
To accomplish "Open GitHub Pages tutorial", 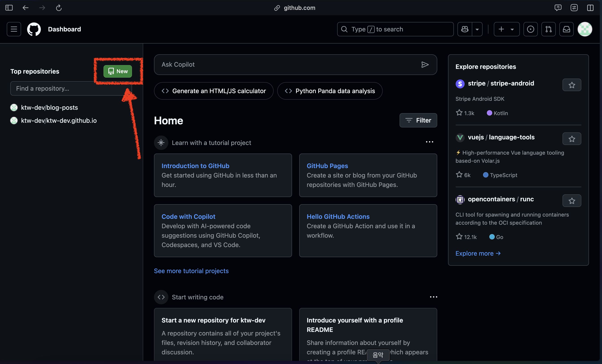I will (327, 166).
